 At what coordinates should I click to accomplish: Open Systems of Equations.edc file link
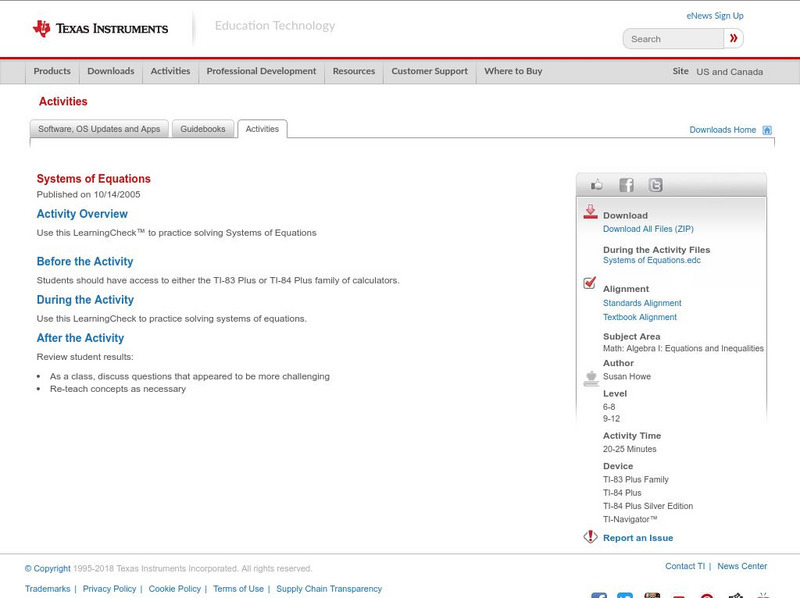651,260
